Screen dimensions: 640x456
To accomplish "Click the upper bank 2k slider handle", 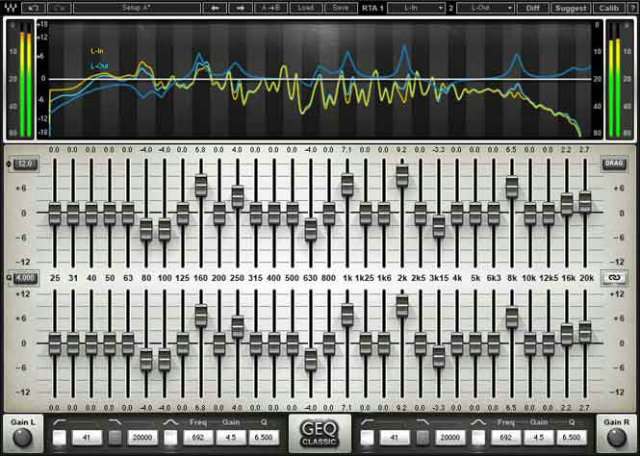I will point(402,176).
